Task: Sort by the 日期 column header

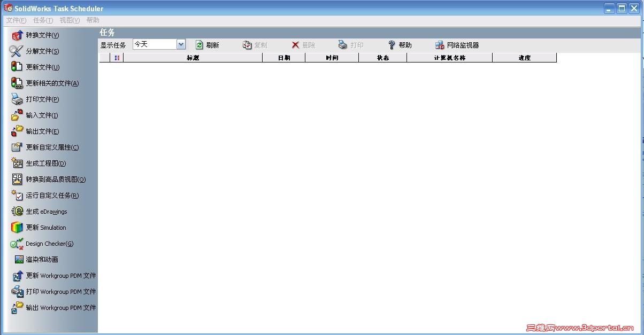Action: point(284,58)
